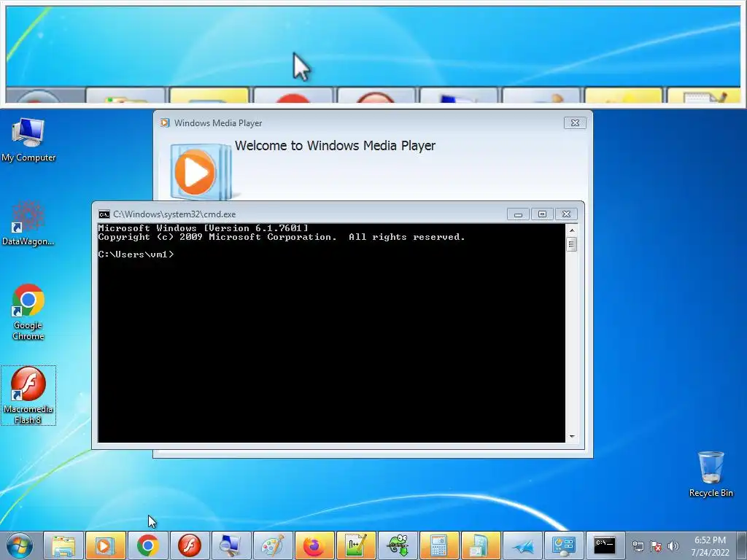Open Calculator from the taskbar
Screen dimensions: 747x560
click(439, 545)
